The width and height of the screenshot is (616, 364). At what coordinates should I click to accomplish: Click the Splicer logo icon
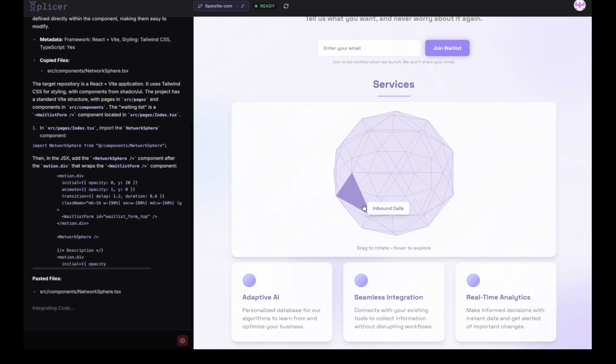33,6
